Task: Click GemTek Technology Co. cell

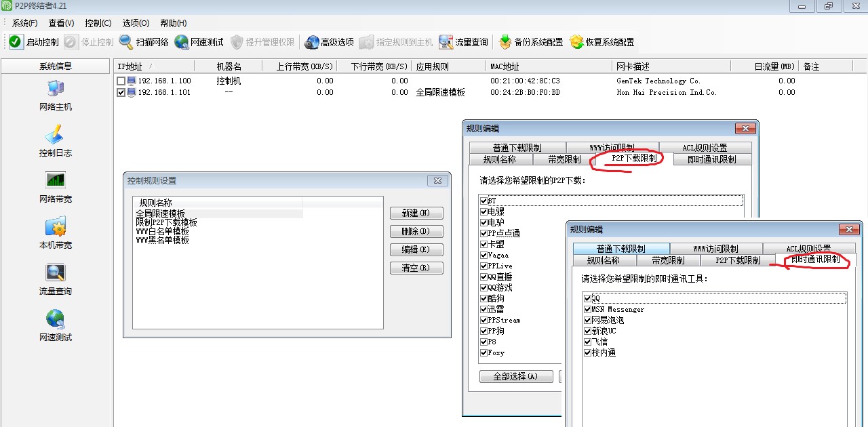Action: coord(658,81)
